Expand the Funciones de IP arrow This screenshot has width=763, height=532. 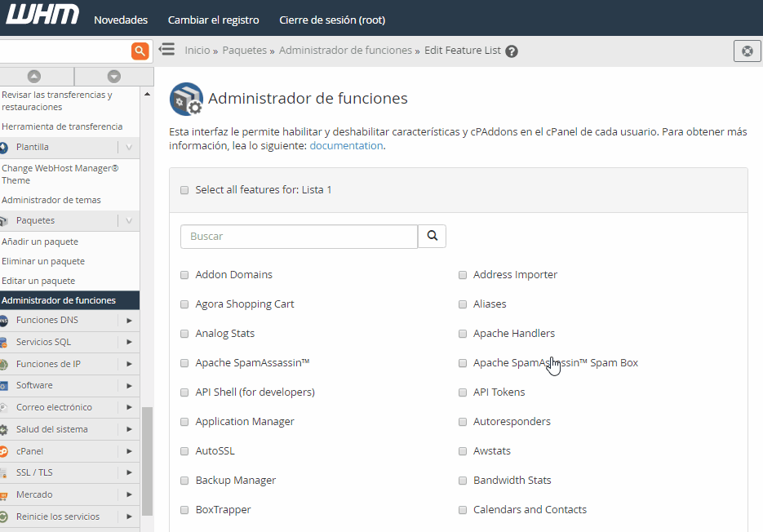point(129,364)
